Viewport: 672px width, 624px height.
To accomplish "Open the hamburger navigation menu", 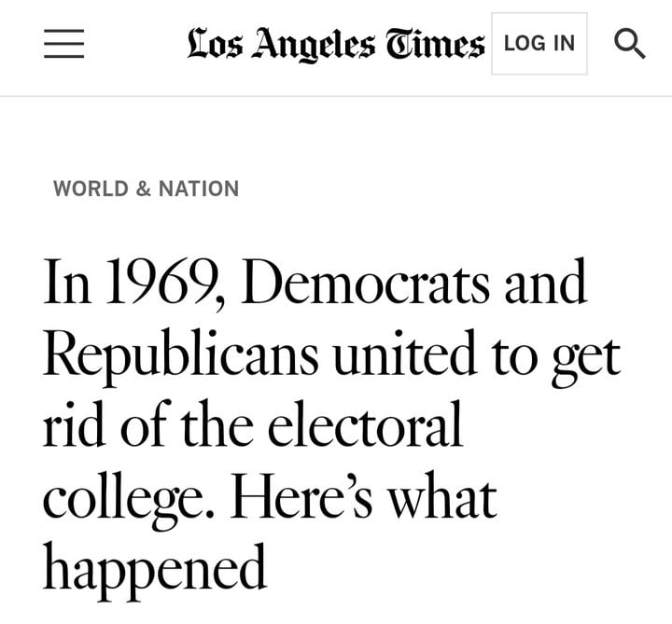I will tap(63, 44).
